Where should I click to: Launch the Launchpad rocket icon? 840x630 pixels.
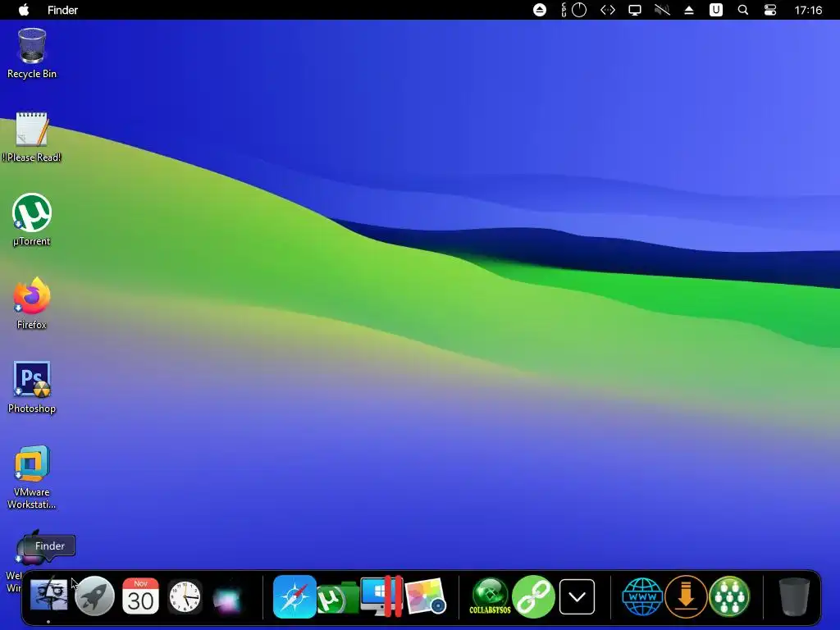tap(94, 596)
